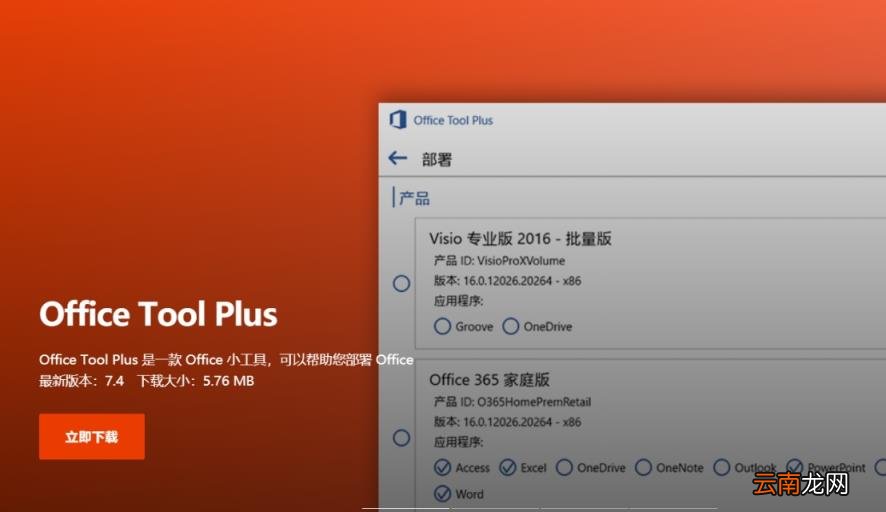Uncheck the Word application checkbox
This screenshot has width=886, height=512.
[442, 493]
